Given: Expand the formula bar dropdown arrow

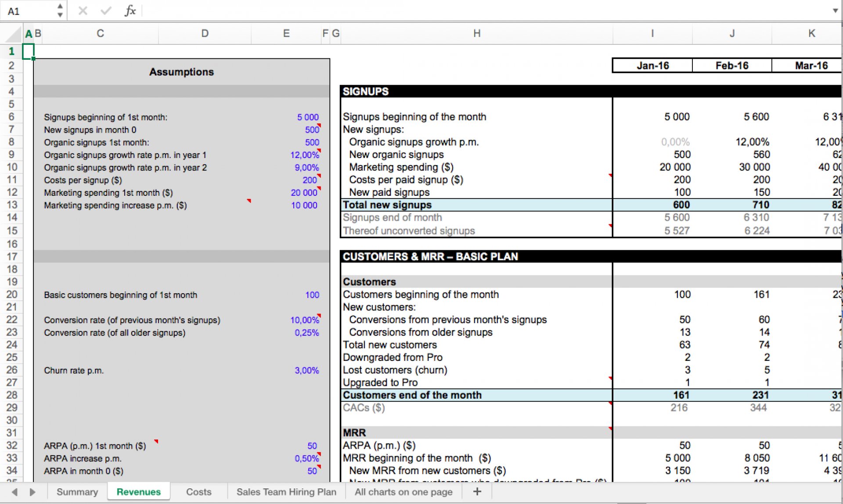Looking at the screenshot, I should coord(835,11).
